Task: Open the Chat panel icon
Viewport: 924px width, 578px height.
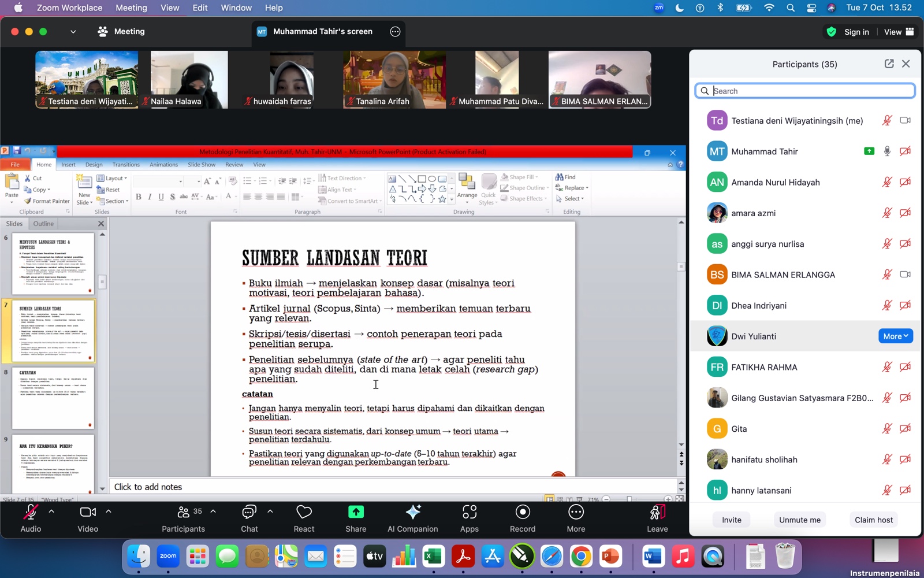Action: [249, 513]
